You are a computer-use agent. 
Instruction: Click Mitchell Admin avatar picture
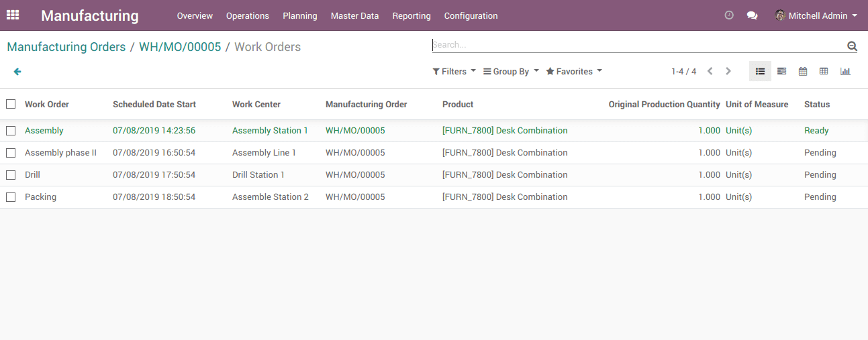(780, 15)
